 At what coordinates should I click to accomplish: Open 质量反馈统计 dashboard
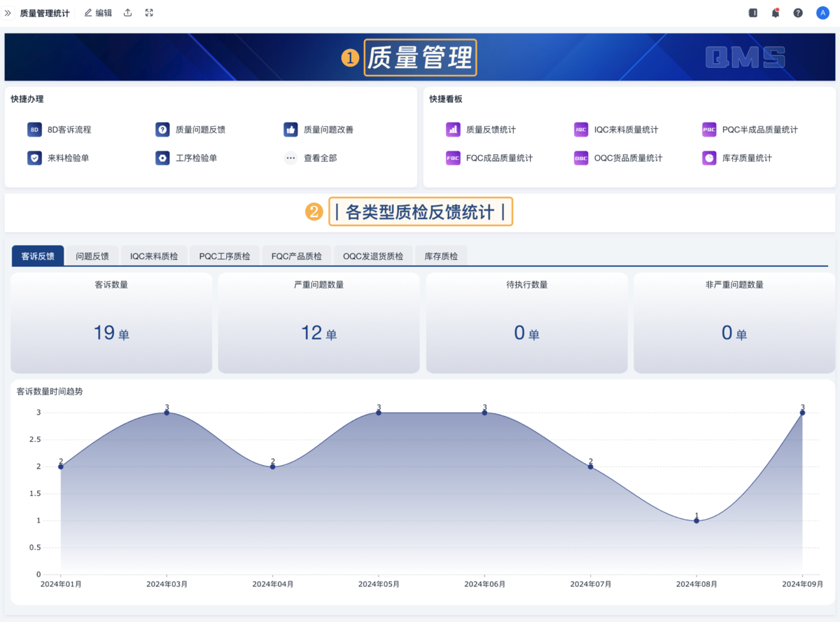pyautogui.click(x=490, y=130)
